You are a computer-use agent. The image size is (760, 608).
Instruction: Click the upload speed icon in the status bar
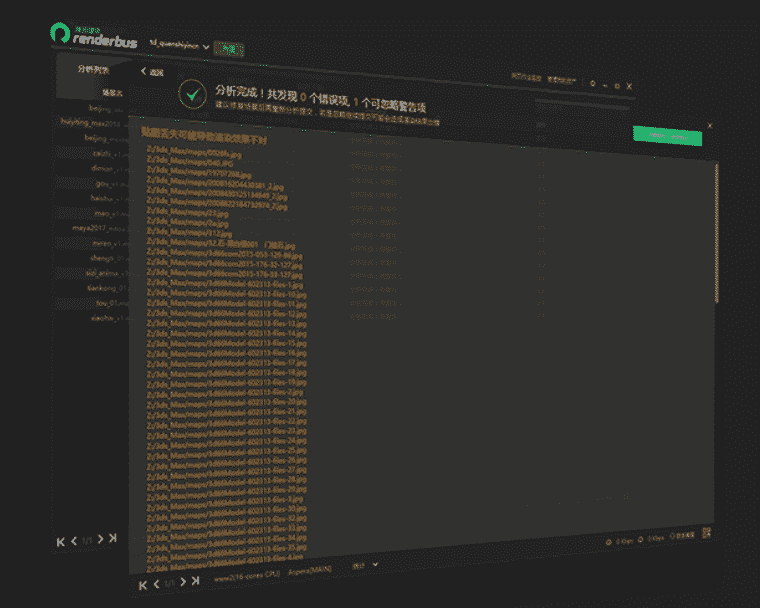609,542
